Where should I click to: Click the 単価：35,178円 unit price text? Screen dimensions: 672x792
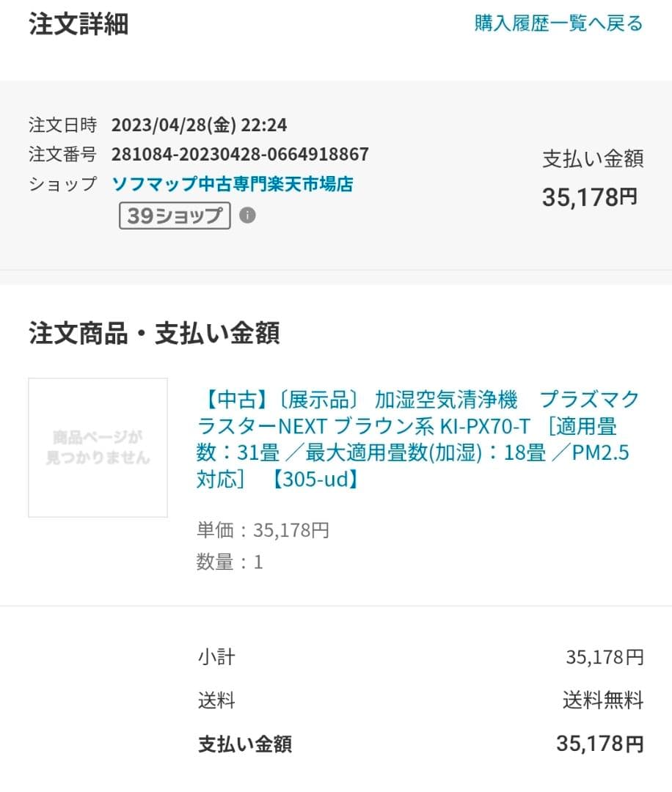point(263,530)
